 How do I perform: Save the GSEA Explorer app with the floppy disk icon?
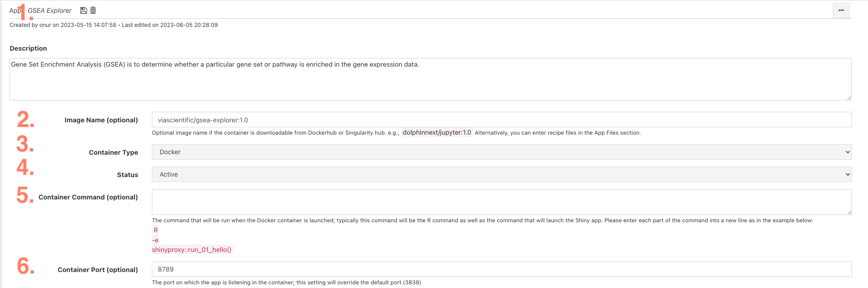83,10
